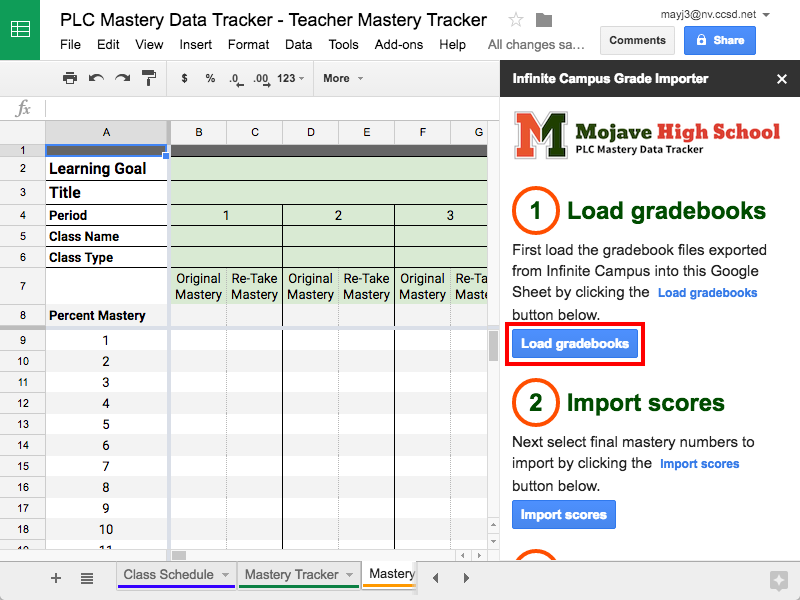The image size is (800, 600).
Task: Open the Format menu
Action: pos(248,44)
